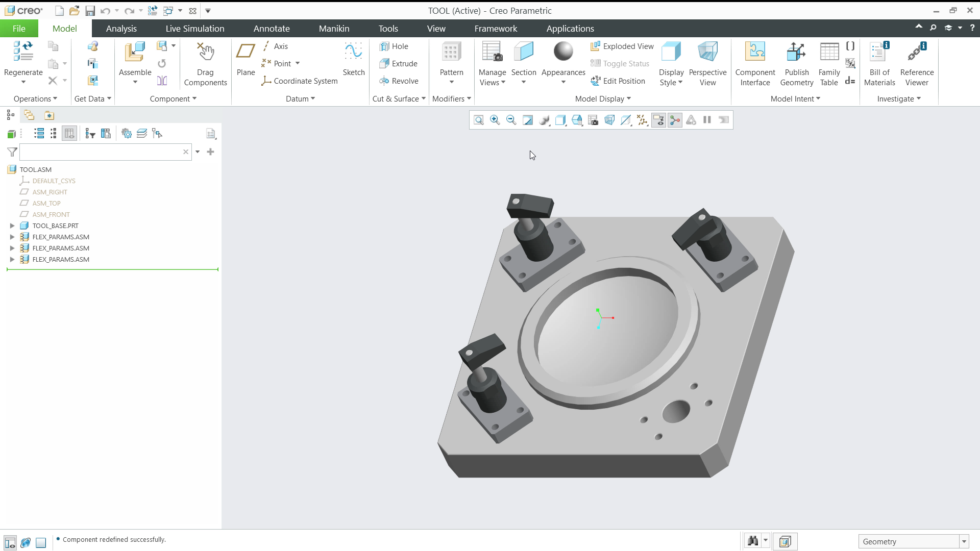Click the Edit Position button
980x551 pixels.
pyautogui.click(x=618, y=81)
